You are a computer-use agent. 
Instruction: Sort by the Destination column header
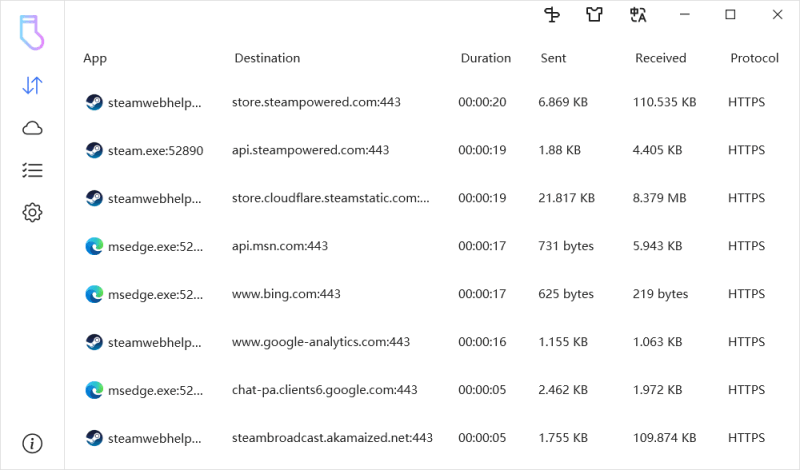(267, 58)
